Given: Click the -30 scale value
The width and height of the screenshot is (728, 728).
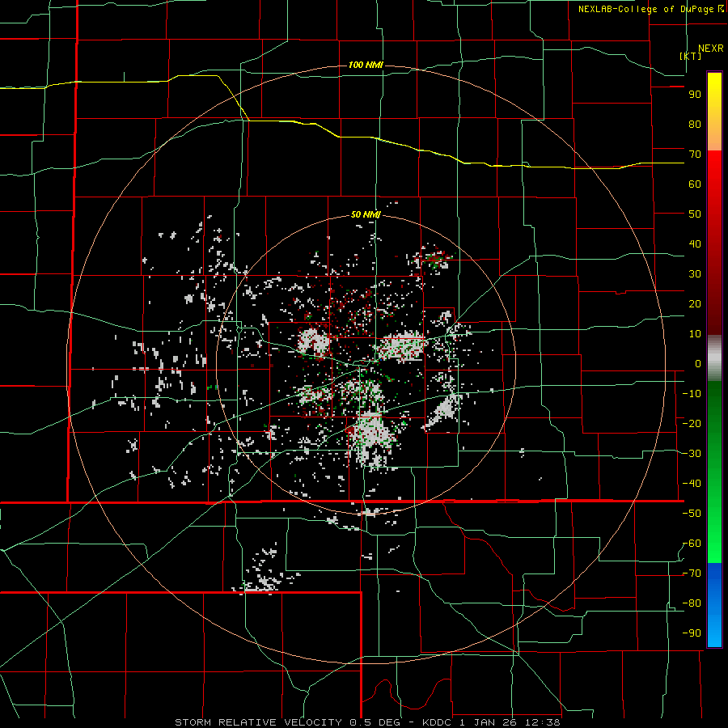Looking at the screenshot, I should [692, 454].
